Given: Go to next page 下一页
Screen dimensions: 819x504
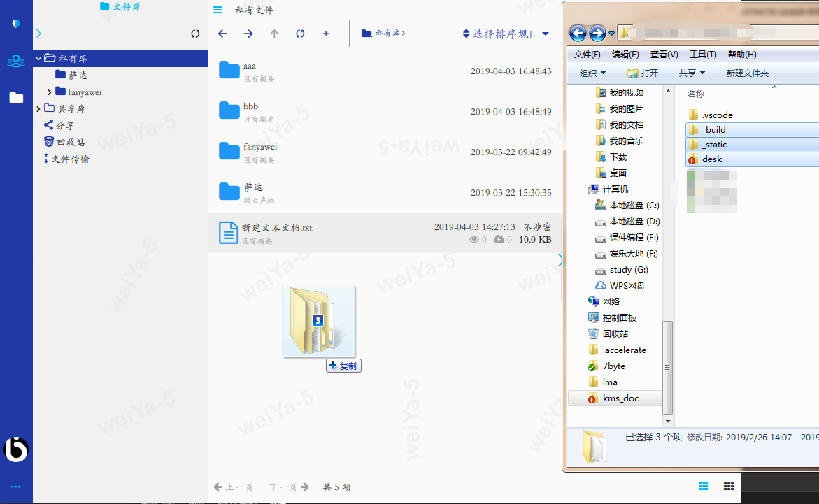Looking at the screenshot, I should tap(290, 487).
